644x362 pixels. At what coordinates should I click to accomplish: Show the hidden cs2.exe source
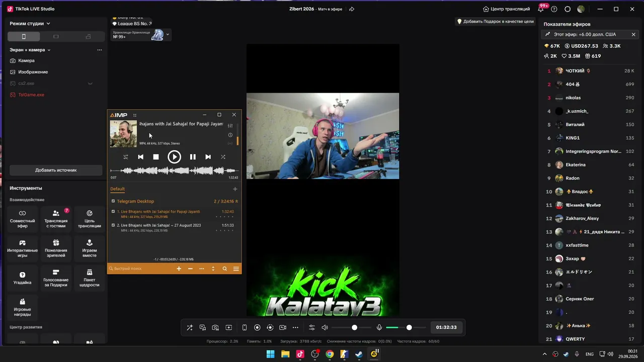pos(90,83)
